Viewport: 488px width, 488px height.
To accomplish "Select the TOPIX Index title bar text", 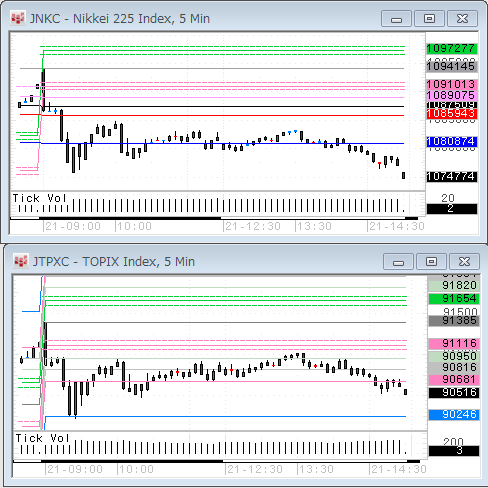I will (114, 261).
